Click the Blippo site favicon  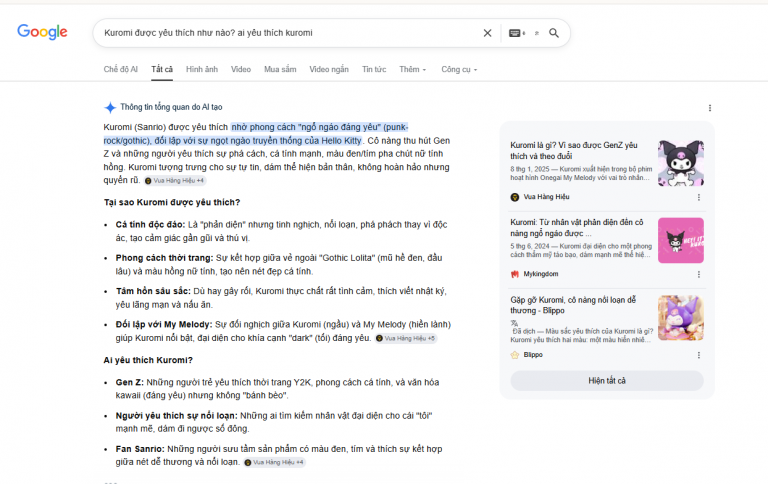(515, 355)
